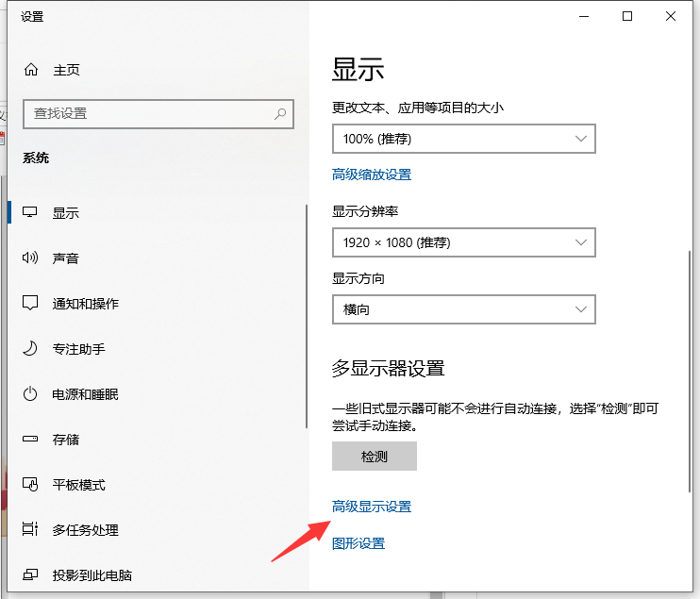700x599 pixels.
Task: Click the Home (主页) house icon
Action: pos(31,70)
